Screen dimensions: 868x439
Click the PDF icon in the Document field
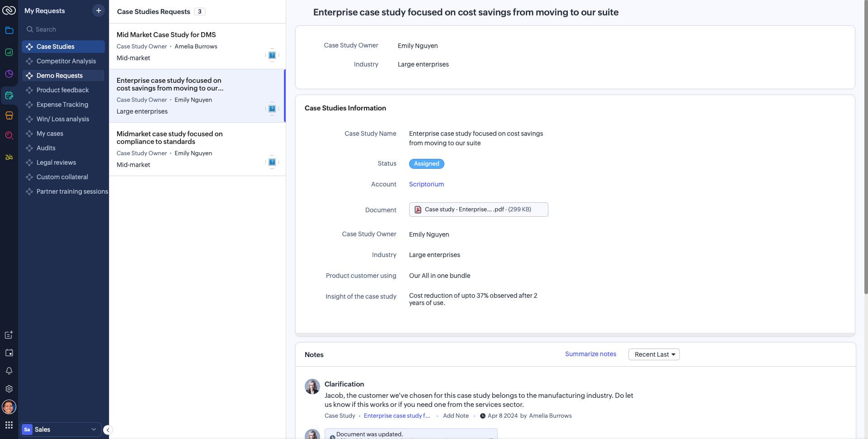coord(418,210)
